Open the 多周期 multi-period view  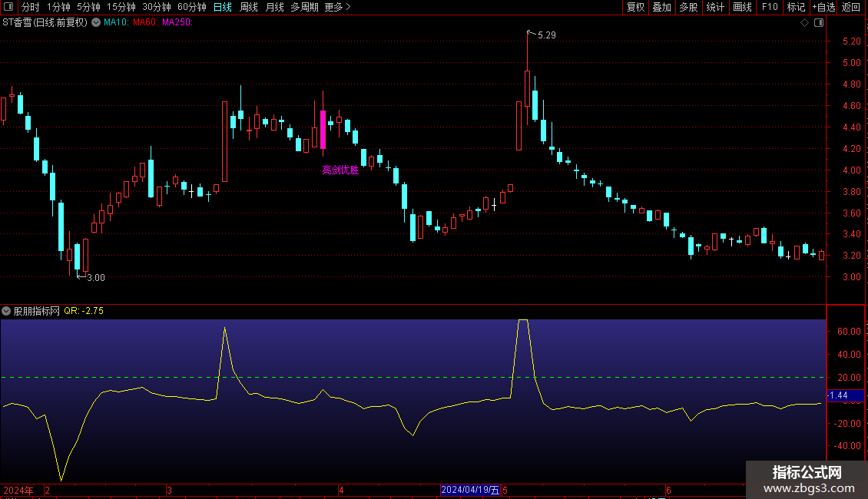pyautogui.click(x=304, y=7)
